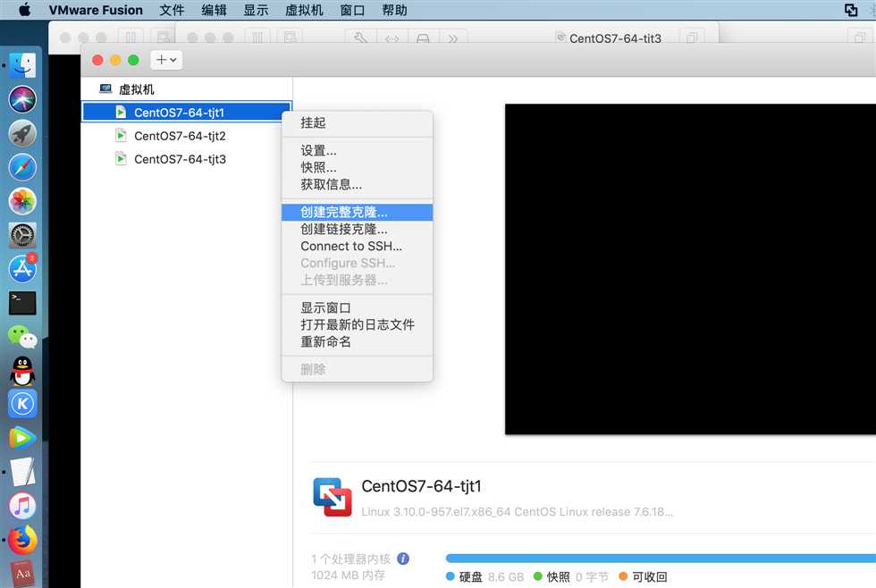876x588 pixels.
Task: Open the VMware Fusion application menu
Action: point(96,10)
